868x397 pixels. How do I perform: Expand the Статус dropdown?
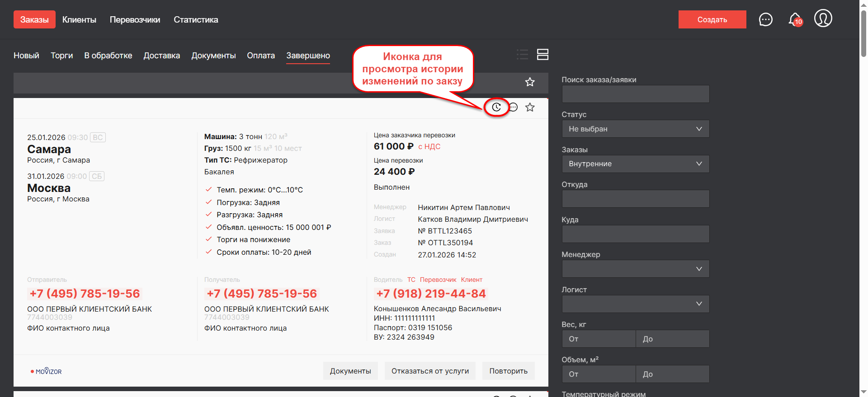(635, 129)
